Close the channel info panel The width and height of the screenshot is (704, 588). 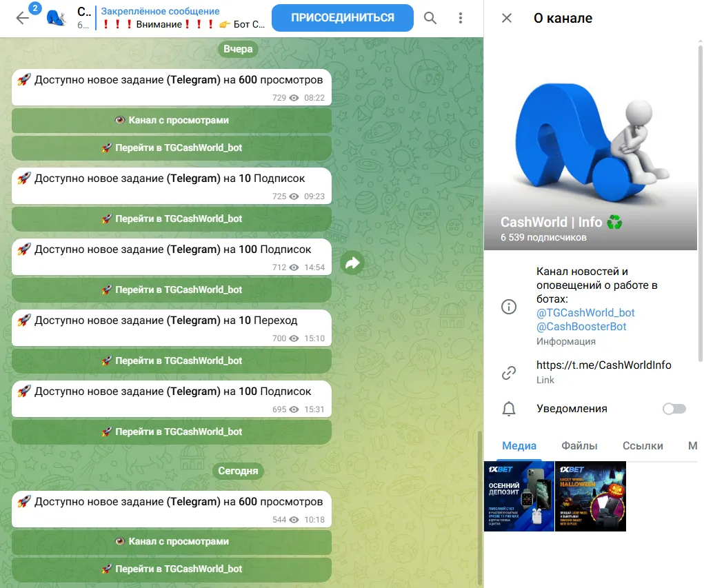coord(506,18)
